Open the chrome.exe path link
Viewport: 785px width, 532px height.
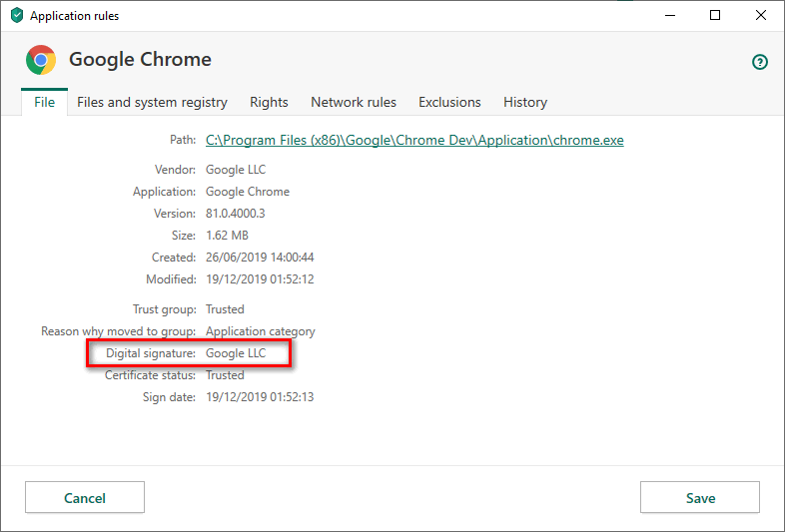coord(414,140)
